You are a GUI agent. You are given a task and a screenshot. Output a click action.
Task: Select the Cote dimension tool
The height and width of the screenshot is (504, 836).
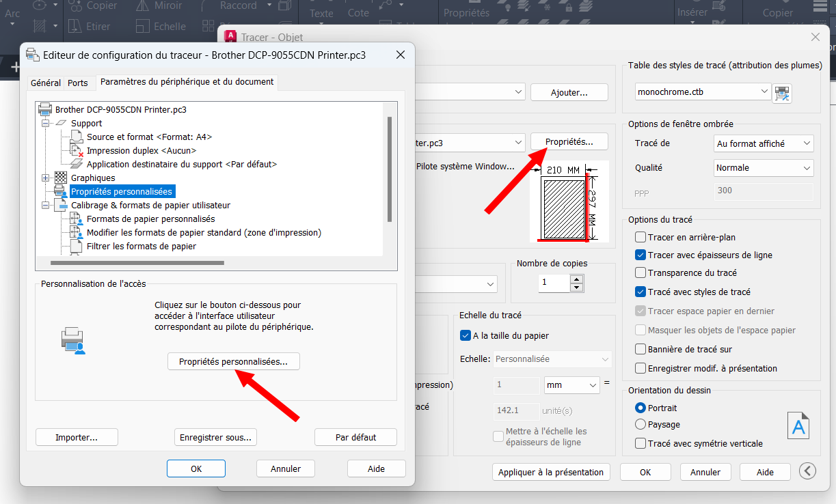(x=358, y=12)
